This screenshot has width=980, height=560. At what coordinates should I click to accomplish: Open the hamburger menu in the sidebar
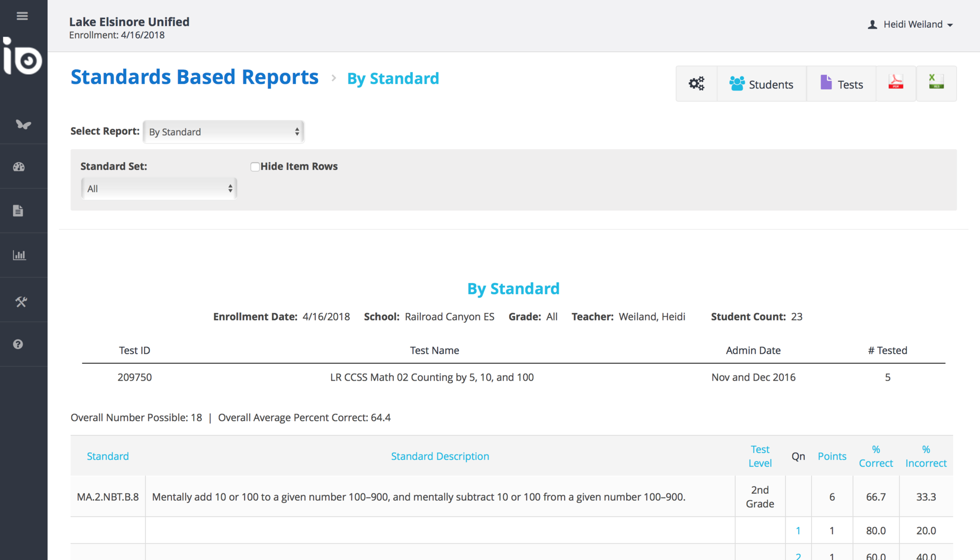pos(22,16)
